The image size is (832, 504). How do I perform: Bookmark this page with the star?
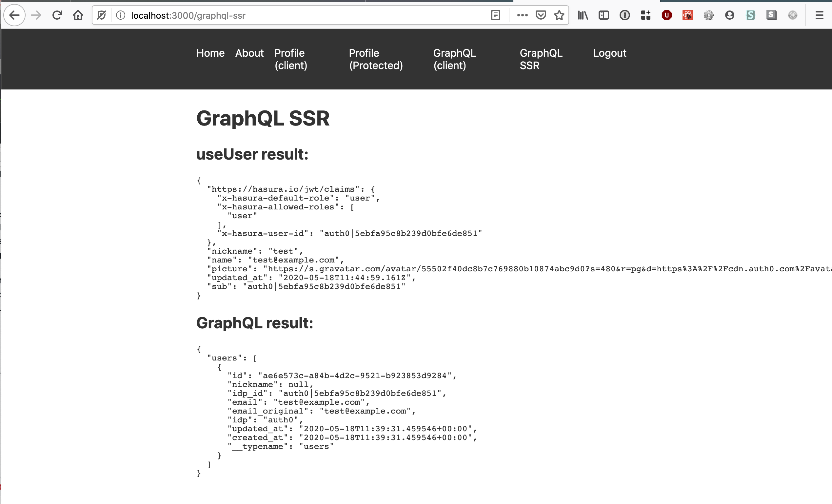(x=559, y=15)
